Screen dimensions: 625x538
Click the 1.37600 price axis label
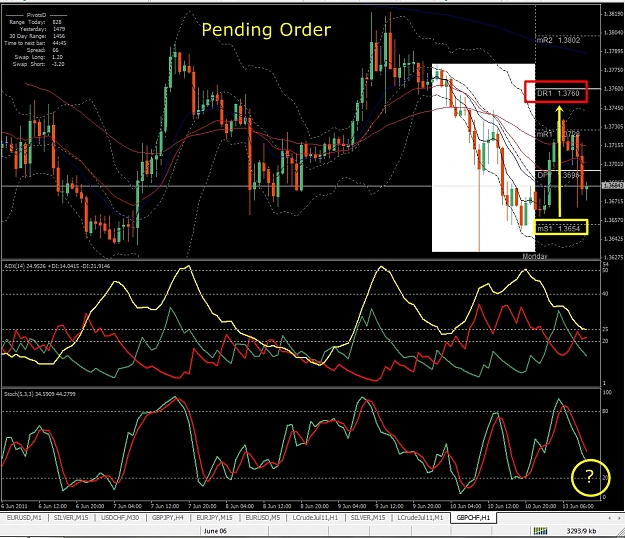(613, 89)
